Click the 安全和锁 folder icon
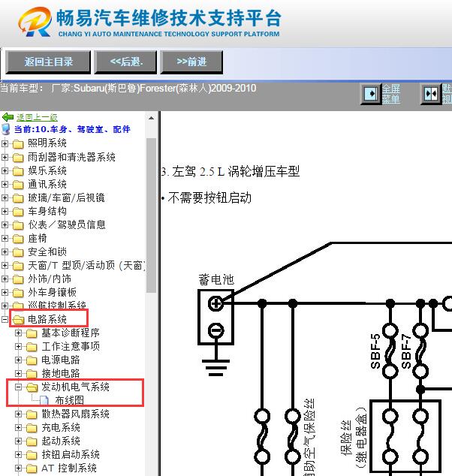 pyautogui.click(x=18, y=252)
